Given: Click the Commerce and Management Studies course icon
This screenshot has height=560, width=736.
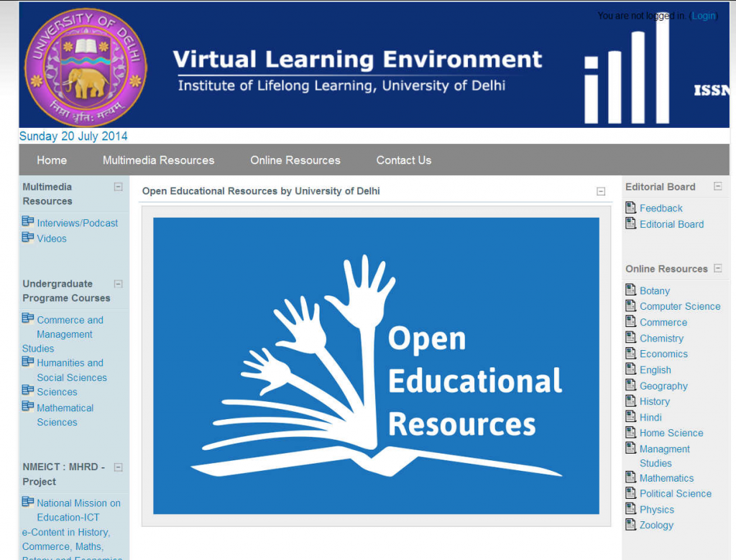Looking at the screenshot, I should point(28,318).
